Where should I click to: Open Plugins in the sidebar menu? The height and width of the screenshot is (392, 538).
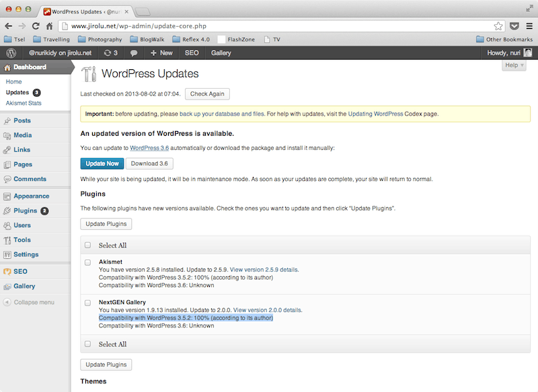[26, 210]
